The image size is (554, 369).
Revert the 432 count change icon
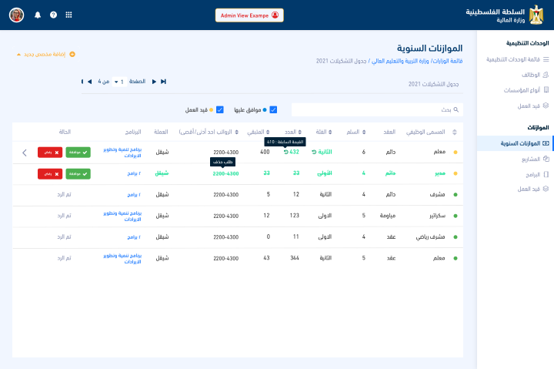tap(286, 152)
